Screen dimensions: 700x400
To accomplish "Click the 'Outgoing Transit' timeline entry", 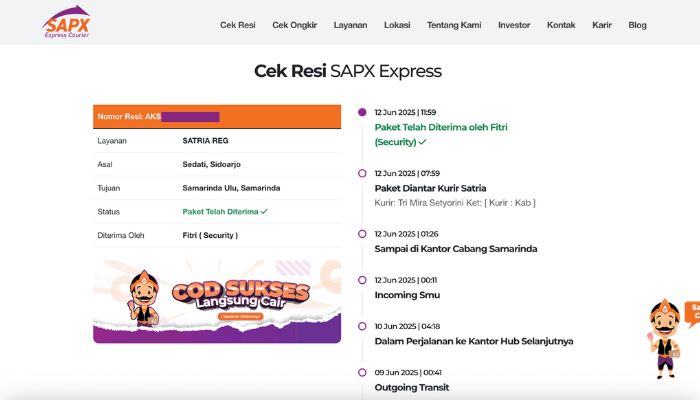I will (x=412, y=388).
